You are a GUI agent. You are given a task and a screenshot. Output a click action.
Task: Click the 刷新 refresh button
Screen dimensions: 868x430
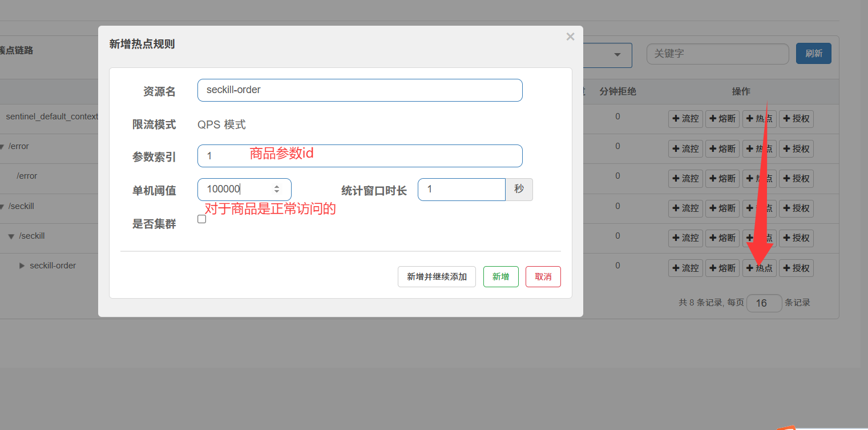(813, 54)
